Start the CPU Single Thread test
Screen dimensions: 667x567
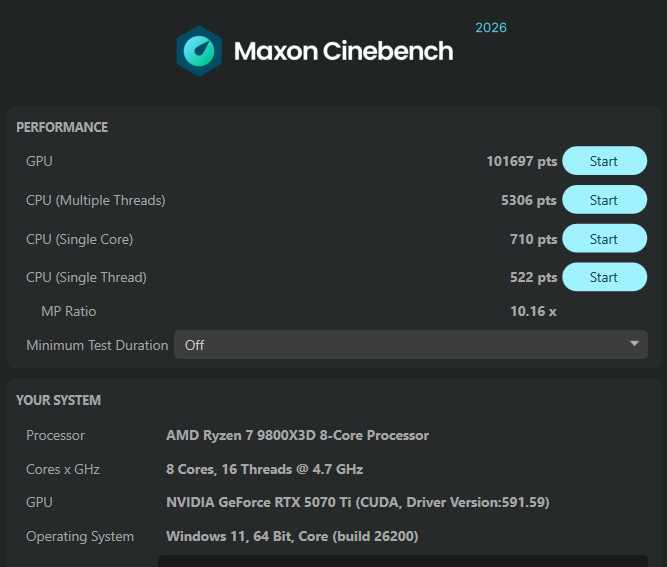[x=604, y=277]
